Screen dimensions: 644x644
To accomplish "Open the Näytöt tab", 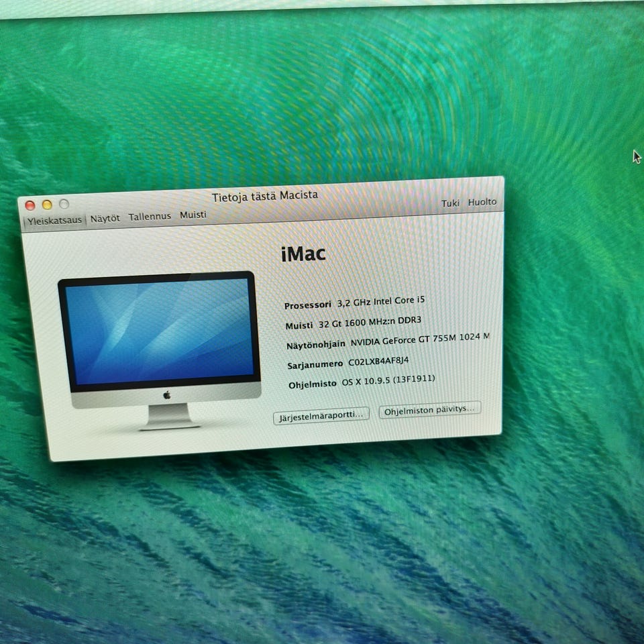I will click(x=105, y=219).
